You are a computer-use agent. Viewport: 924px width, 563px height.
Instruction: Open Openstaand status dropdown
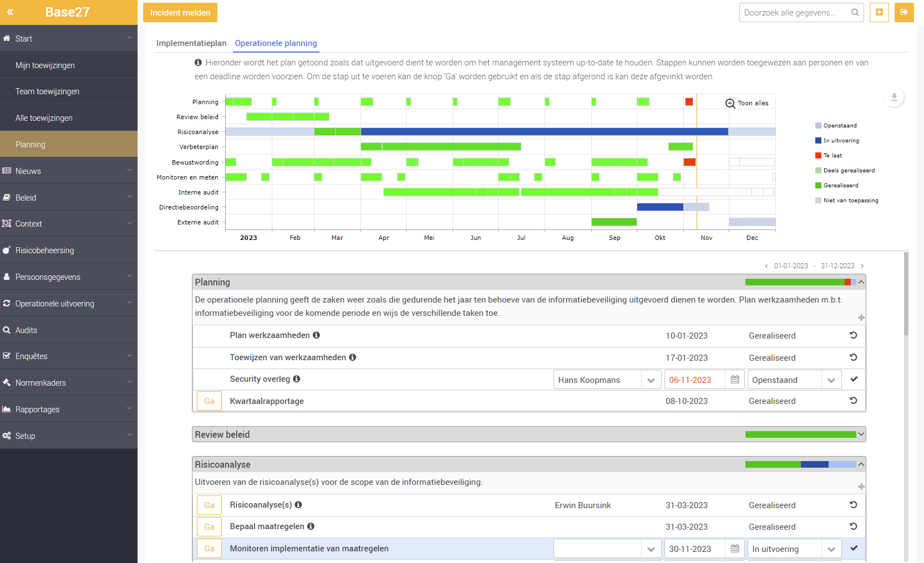831,380
